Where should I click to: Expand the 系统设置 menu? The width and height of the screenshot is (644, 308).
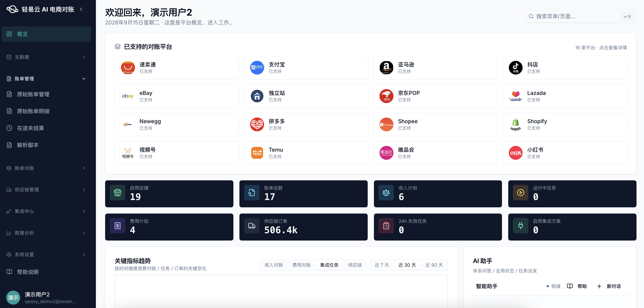point(46,255)
